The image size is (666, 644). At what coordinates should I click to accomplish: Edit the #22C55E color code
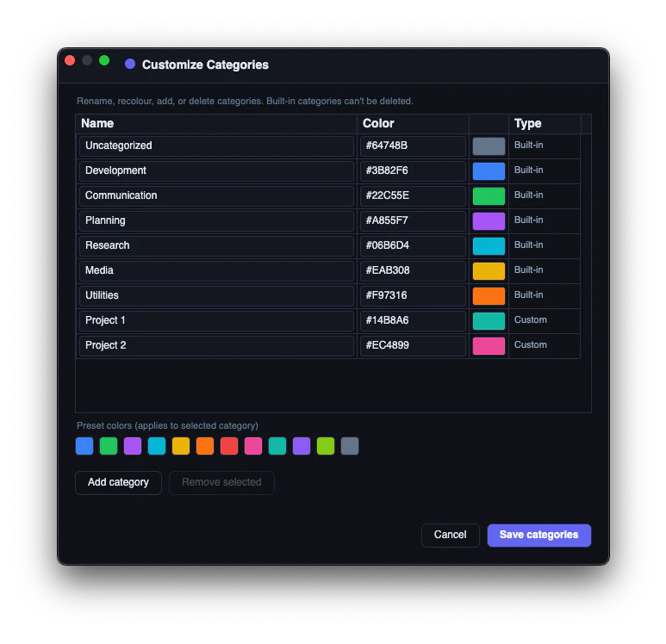coord(413,196)
